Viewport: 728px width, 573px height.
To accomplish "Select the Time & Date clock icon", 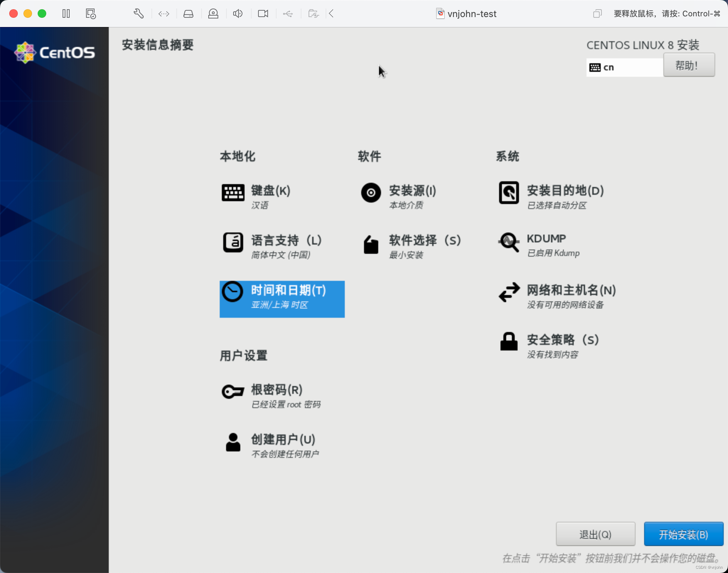I will pyautogui.click(x=232, y=292).
